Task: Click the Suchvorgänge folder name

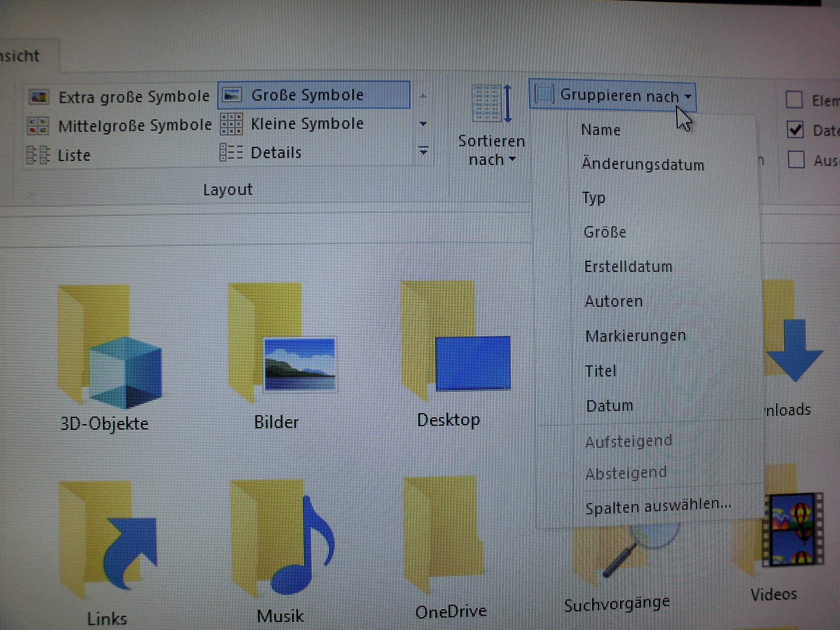Action: coord(617,605)
